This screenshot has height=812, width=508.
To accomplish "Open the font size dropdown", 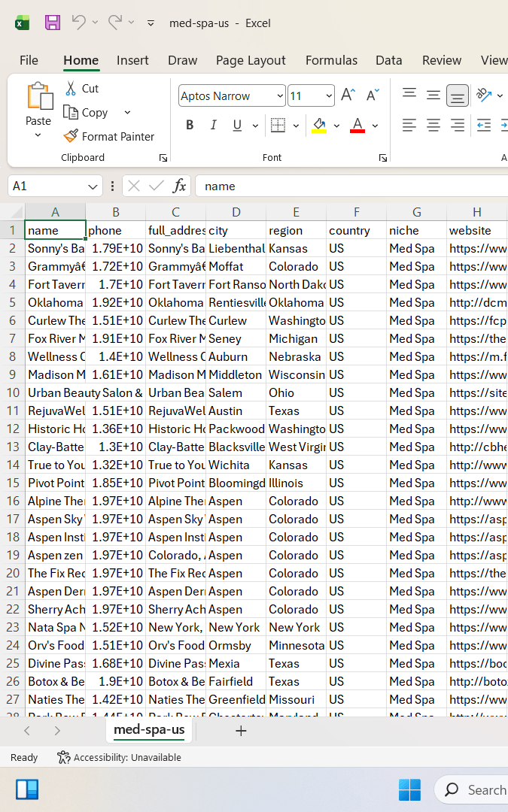I will tap(329, 95).
